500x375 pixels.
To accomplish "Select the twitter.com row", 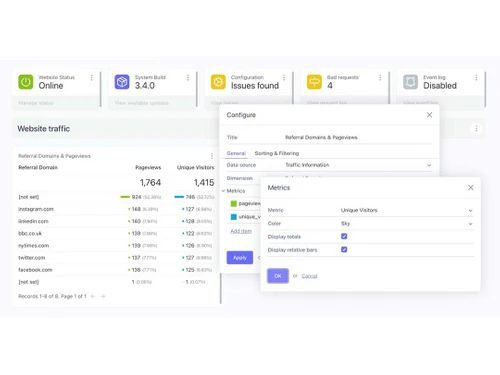I will [116, 258].
